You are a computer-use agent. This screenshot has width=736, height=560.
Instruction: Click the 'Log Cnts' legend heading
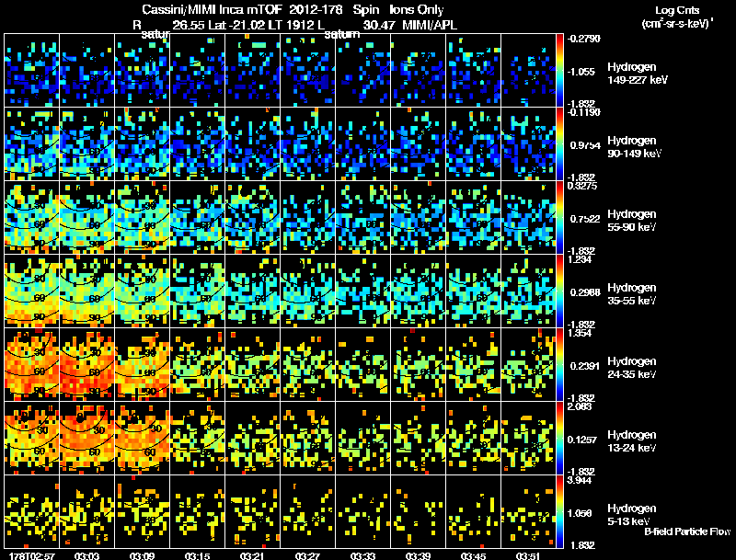(x=677, y=10)
